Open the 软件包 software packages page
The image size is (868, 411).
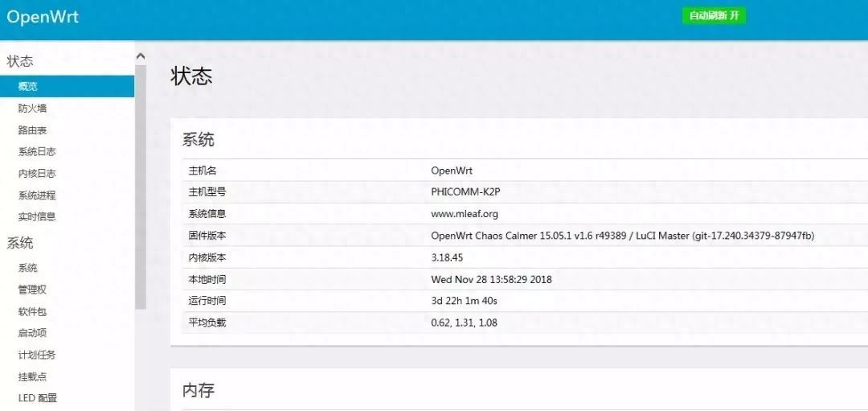32,311
